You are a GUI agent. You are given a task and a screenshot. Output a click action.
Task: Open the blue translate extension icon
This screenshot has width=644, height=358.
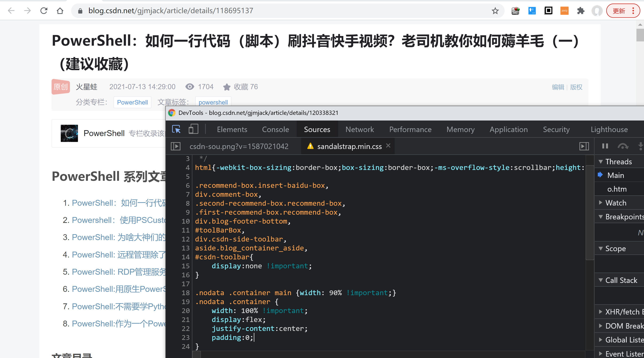[x=532, y=11]
